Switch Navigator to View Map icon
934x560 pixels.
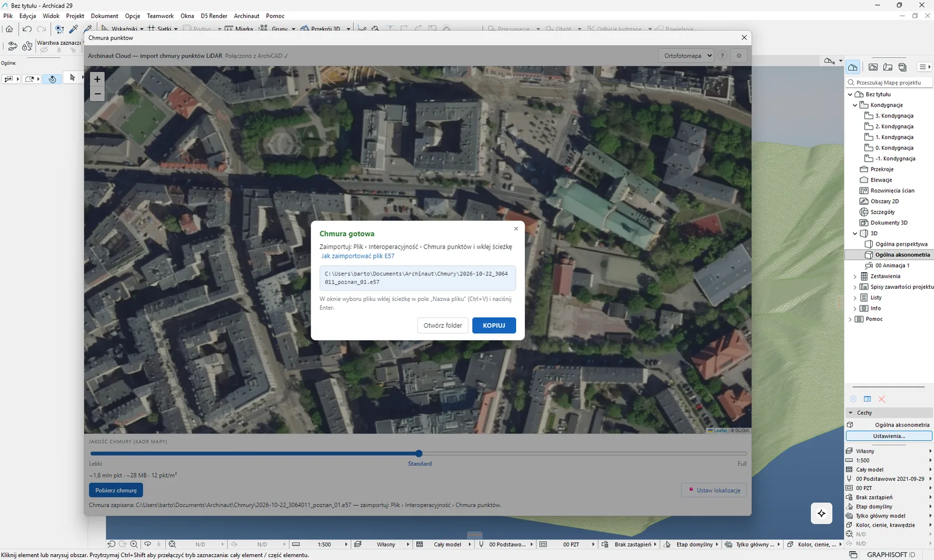coord(873,67)
